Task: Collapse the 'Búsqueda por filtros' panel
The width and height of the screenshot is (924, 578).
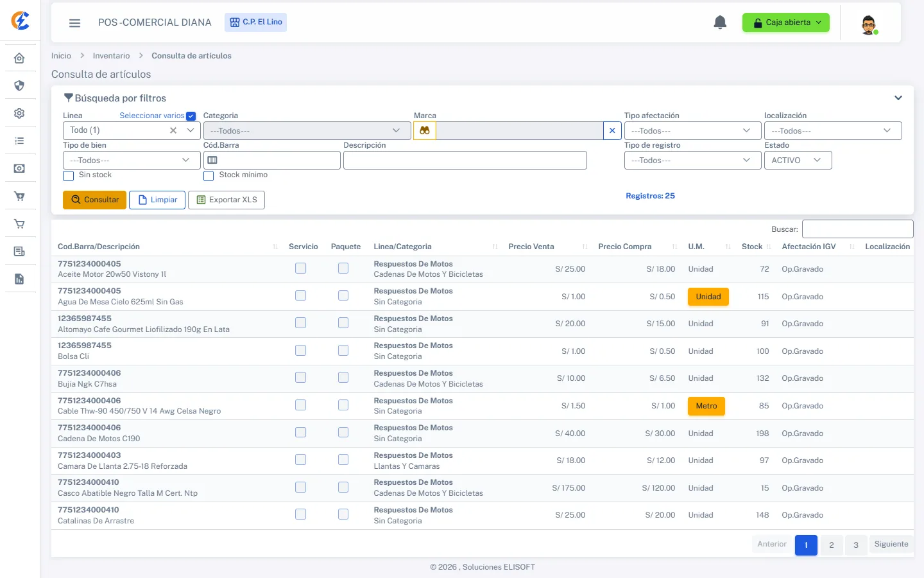Action: (898, 98)
